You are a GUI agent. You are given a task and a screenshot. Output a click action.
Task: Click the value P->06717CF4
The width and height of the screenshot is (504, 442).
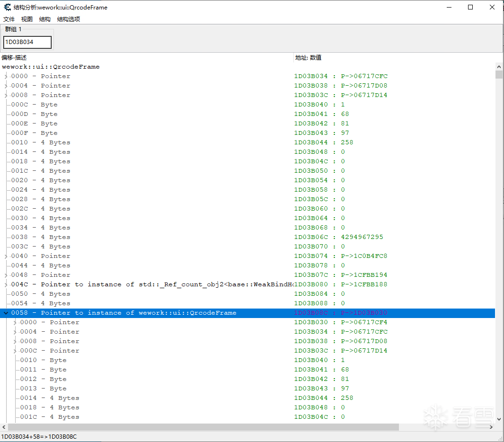364,322
